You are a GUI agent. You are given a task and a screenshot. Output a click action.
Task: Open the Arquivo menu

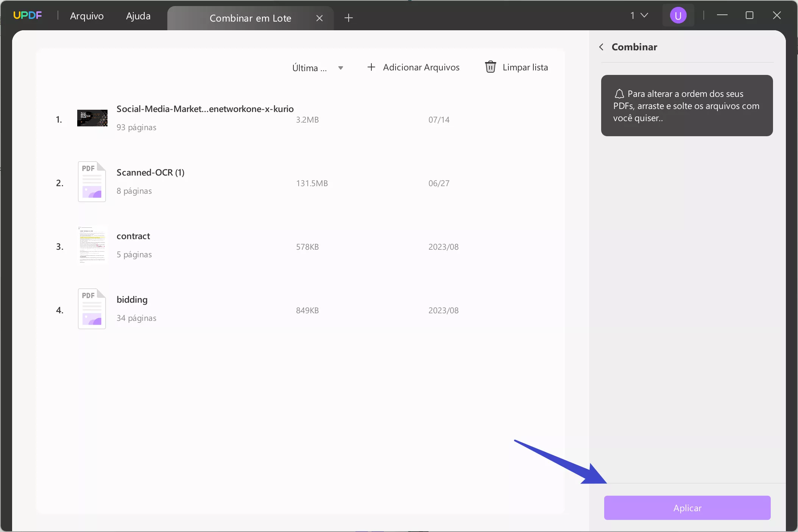[87, 16]
